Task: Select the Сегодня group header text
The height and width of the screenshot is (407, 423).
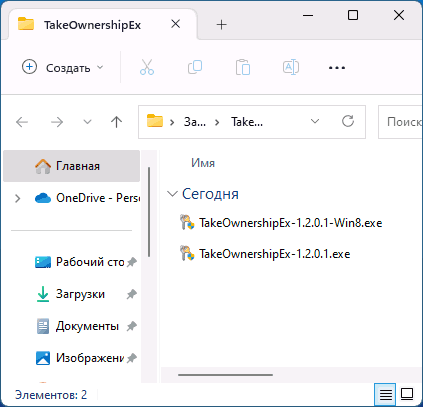Action: (x=210, y=194)
